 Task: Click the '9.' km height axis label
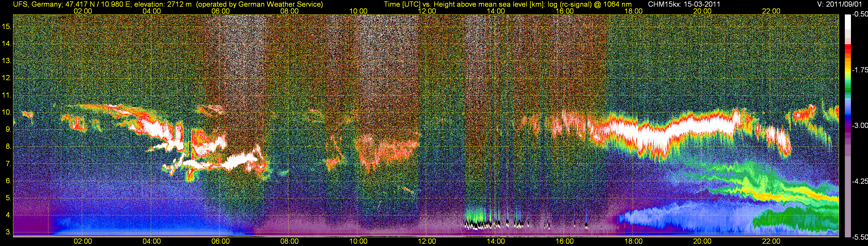tap(9, 129)
